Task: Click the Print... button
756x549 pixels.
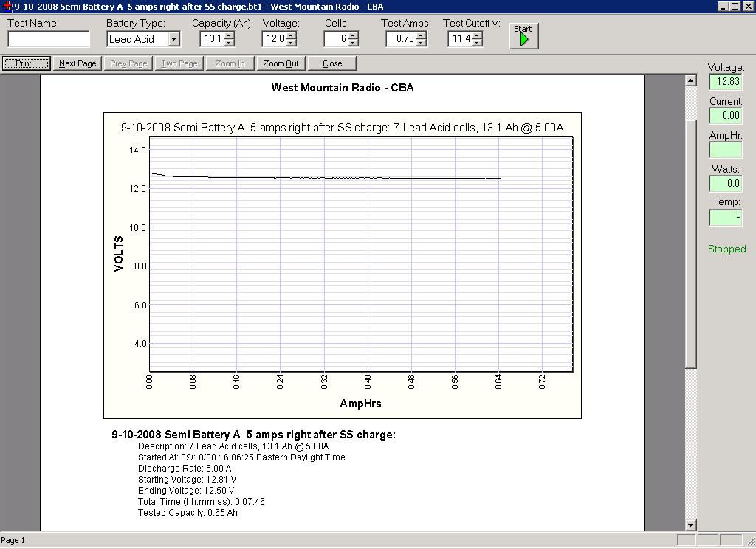Action: pyautogui.click(x=27, y=63)
